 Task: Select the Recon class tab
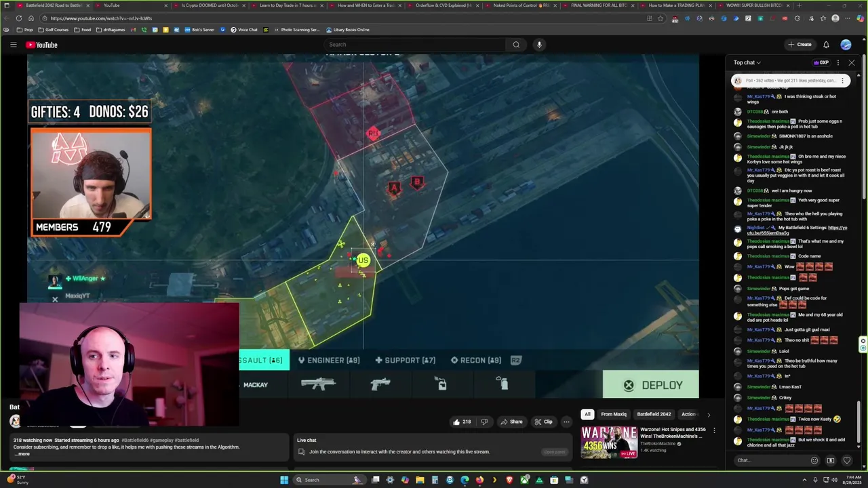(x=476, y=360)
